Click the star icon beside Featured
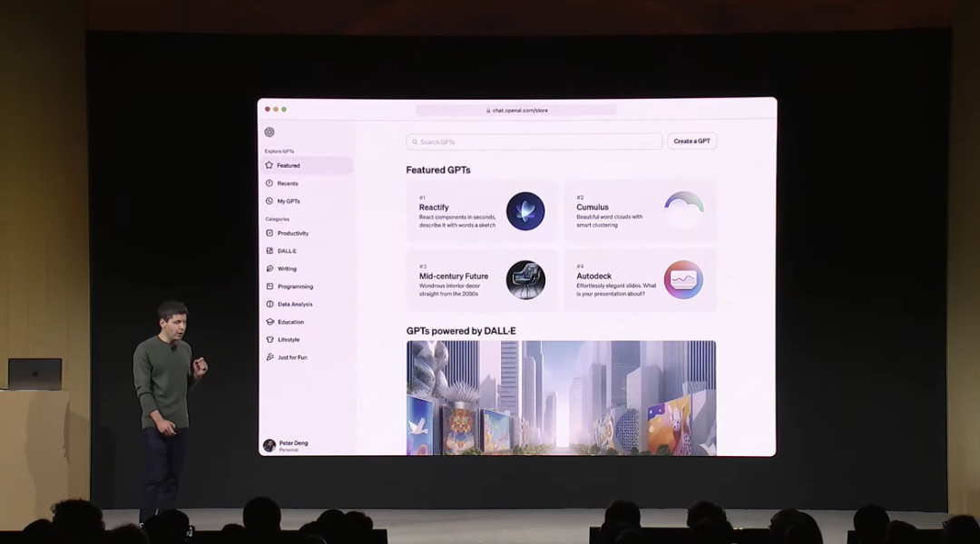This screenshot has height=544, width=980. 269,166
